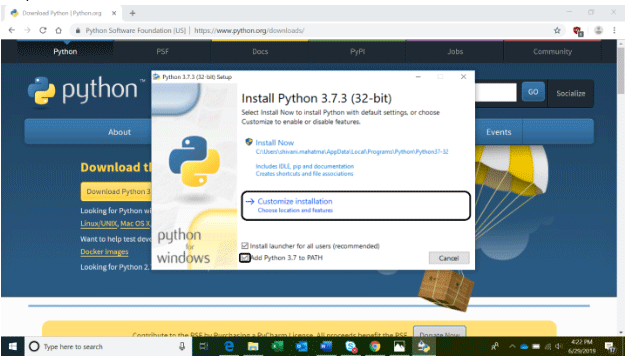
Task: Bookmark this page with the star icon
Action: click(557, 30)
